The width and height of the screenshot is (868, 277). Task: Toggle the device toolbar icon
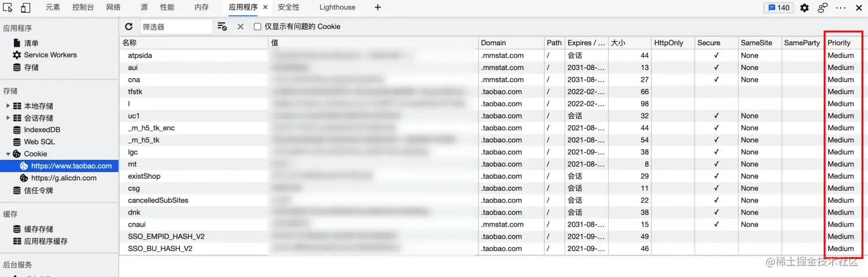[25, 8]
